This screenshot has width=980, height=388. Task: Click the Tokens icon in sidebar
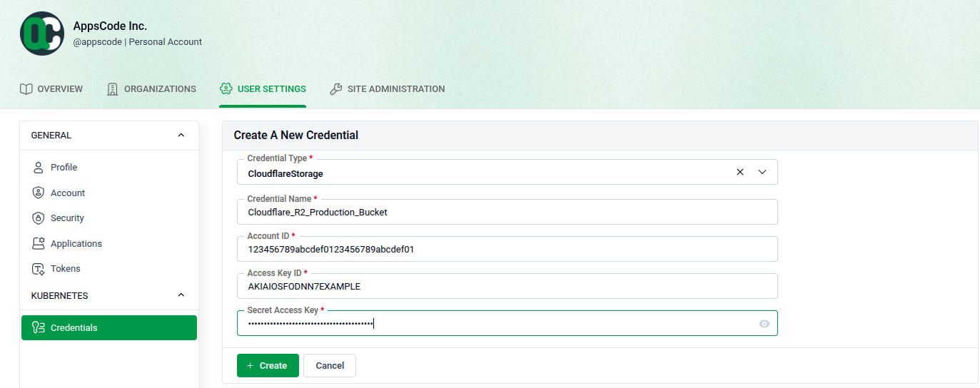click(x=39, y=269)
